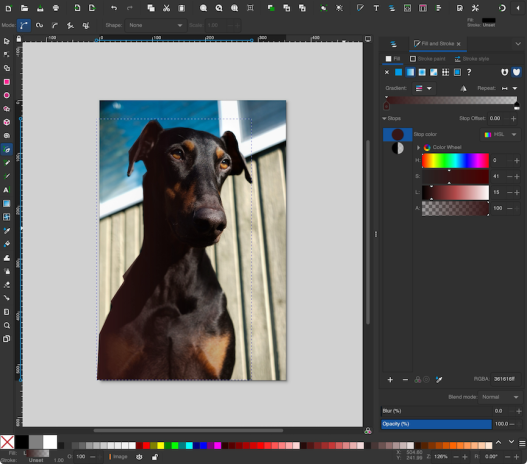The width and height of the screenshot is (527, 464).
Task: Open the dock panel chevron menu
Action: pos(518,44)
